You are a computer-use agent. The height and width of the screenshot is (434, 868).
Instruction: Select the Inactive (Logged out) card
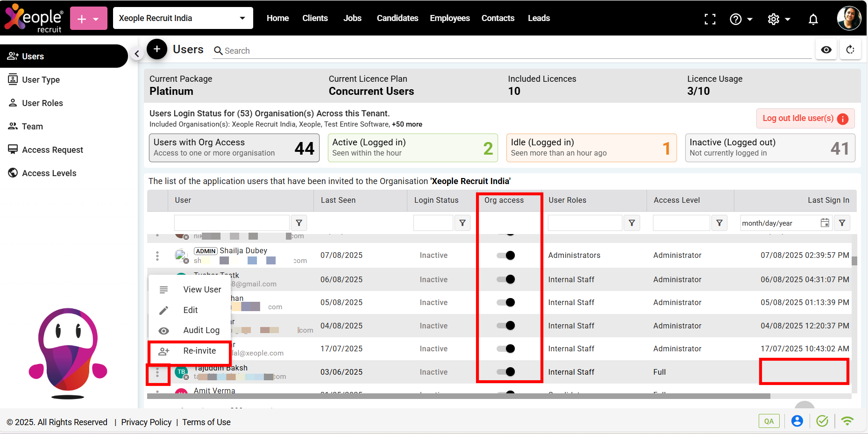(770, 148)
